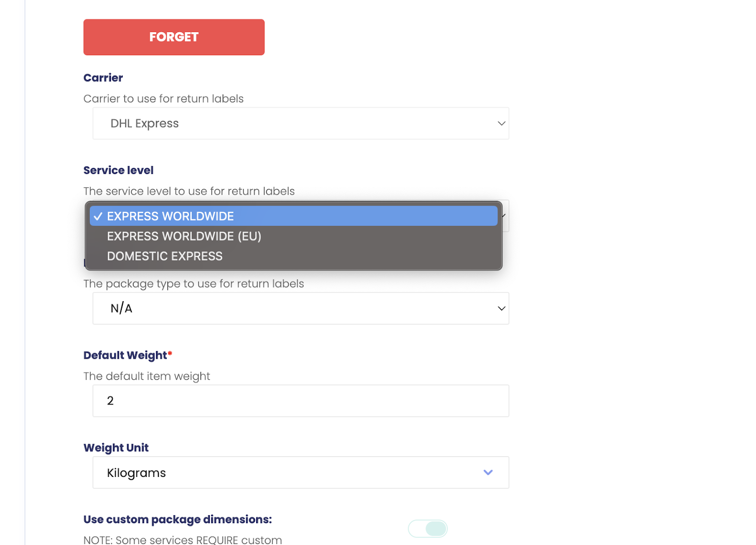Toggle the custom package dimensions switch
Image resolution: width=756 pixels, height=545 pixels.
pyautogui.click(x=428, y=528)
